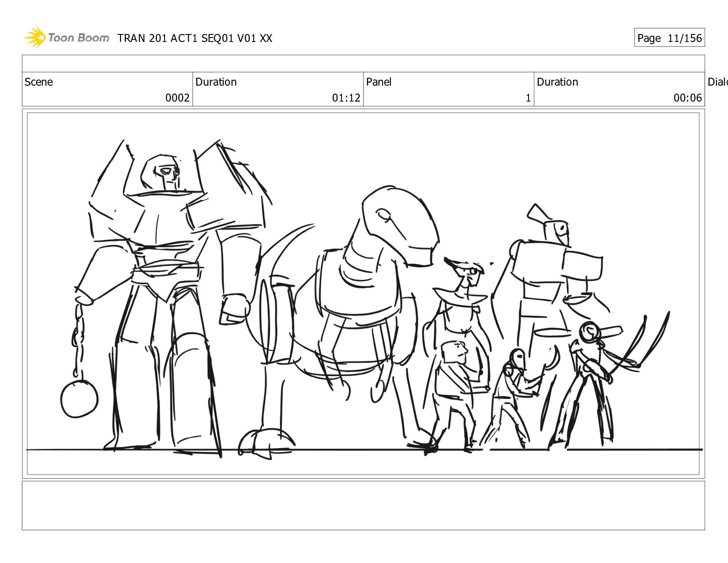The height and width of the screenshot is (563, 728).
Task: Select the panel number 1 value
Action: [x=528, y=98]
